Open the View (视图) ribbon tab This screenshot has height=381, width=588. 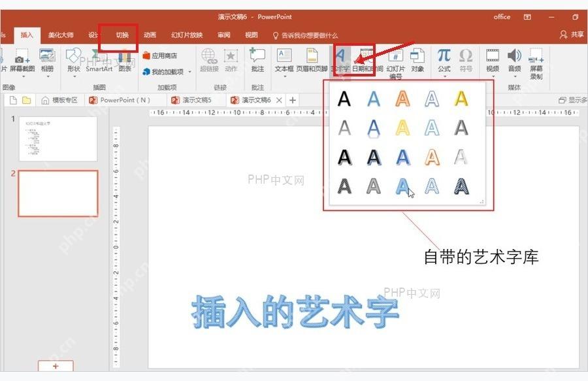252,35
